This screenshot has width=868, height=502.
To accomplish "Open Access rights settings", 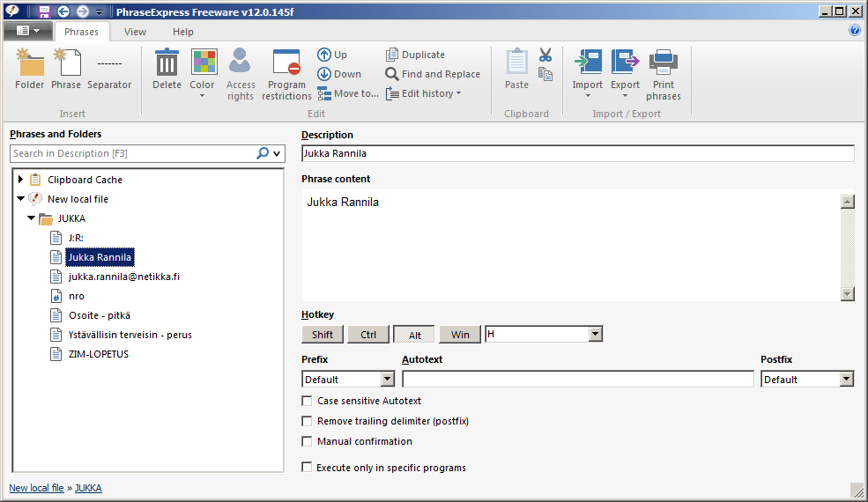I will tap(241, 75).
